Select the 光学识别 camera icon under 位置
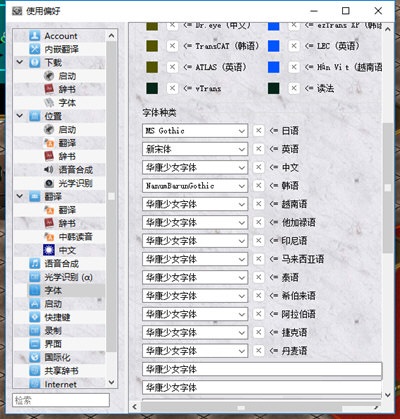The height and width of the screenshot is (419, 400). tap(49, 183)
